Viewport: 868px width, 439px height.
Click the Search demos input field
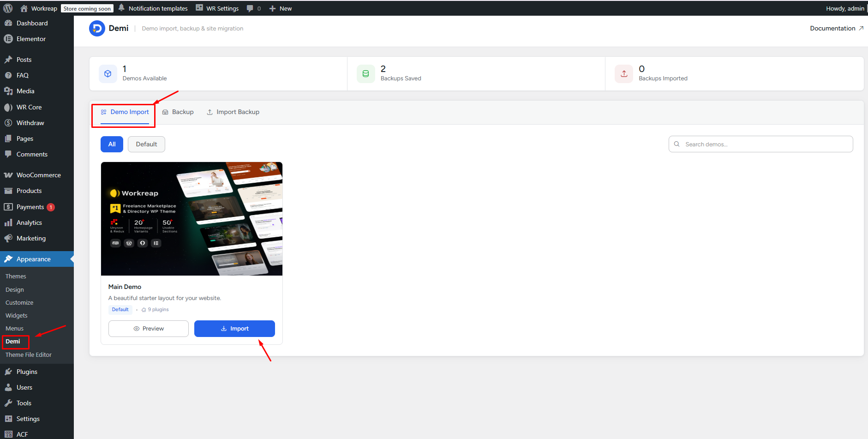point(766,144)
